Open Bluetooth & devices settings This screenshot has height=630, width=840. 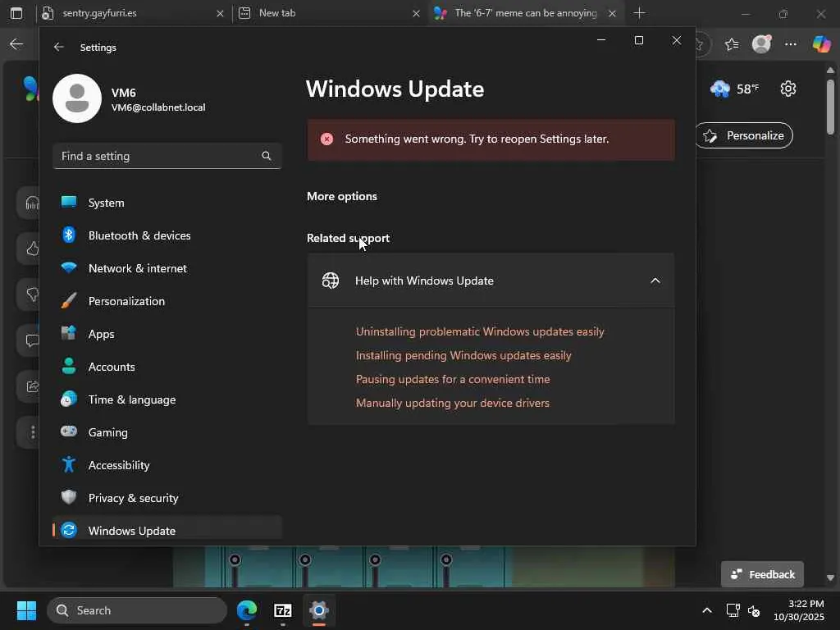tap(167, 235)
